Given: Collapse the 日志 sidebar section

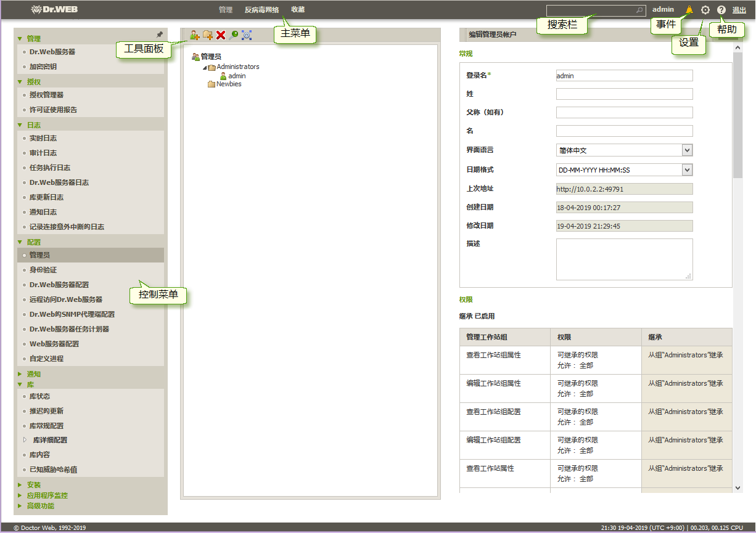Looking at the screenshot, I should point(20,125).
